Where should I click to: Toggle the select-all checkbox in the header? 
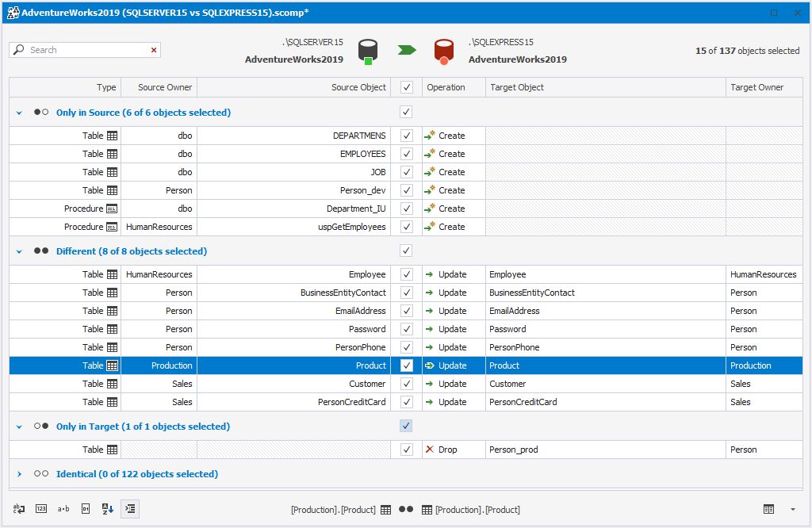pos(407,87)
